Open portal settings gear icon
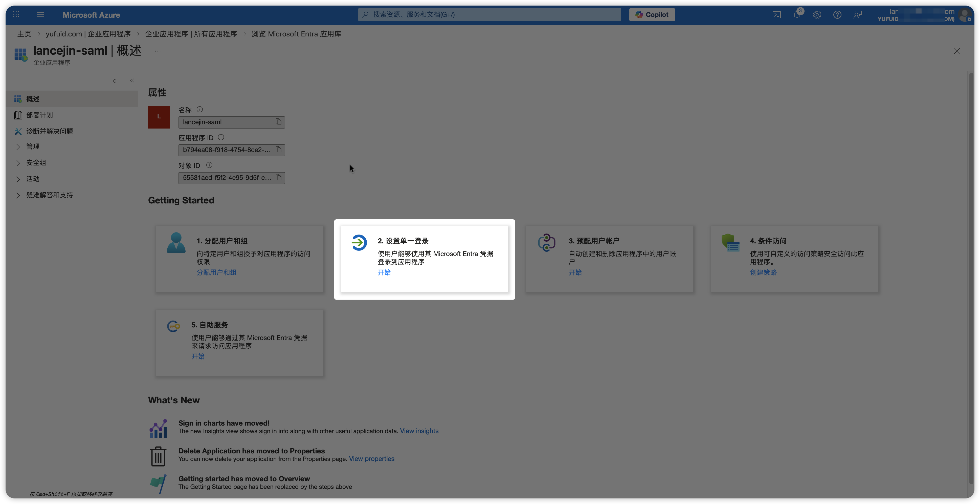980x504 pixels. [x=817, y=15]
